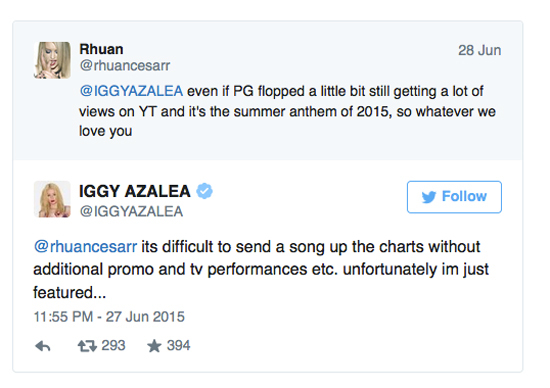Click the Twitter bird icon in Follow button
The height and width of the screenshot is (388, 550).
(x=429, y=197)
